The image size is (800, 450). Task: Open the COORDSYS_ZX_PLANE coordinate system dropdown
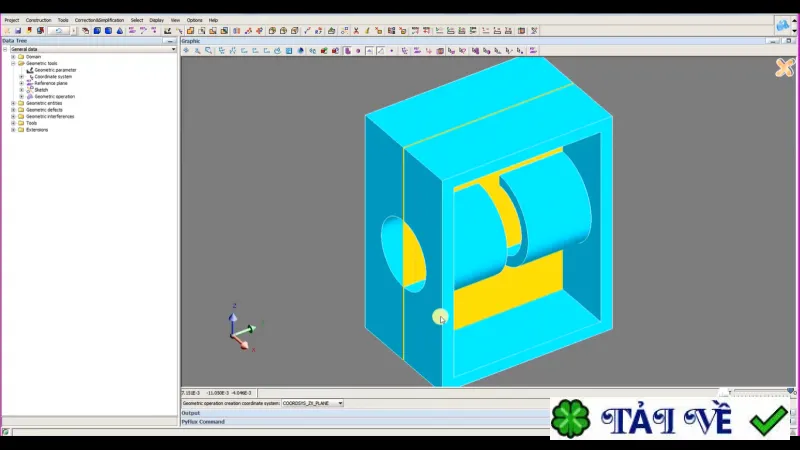tap(312, 403)
